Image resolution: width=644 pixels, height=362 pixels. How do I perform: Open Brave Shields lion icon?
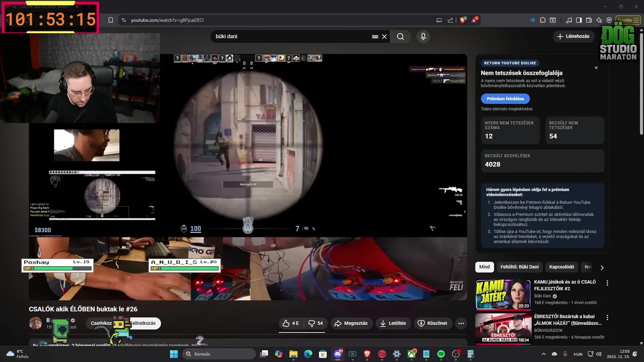tap(463, 20)
